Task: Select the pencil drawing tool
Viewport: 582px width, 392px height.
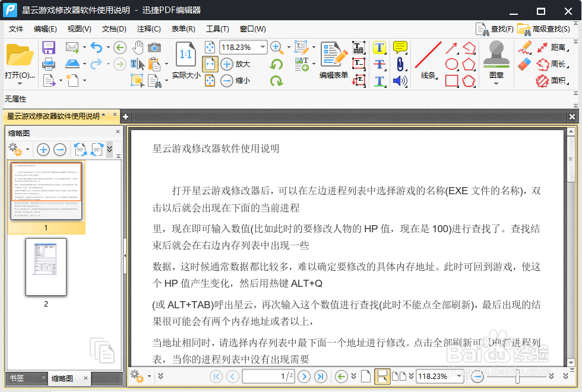Action: tap(524, 48)
